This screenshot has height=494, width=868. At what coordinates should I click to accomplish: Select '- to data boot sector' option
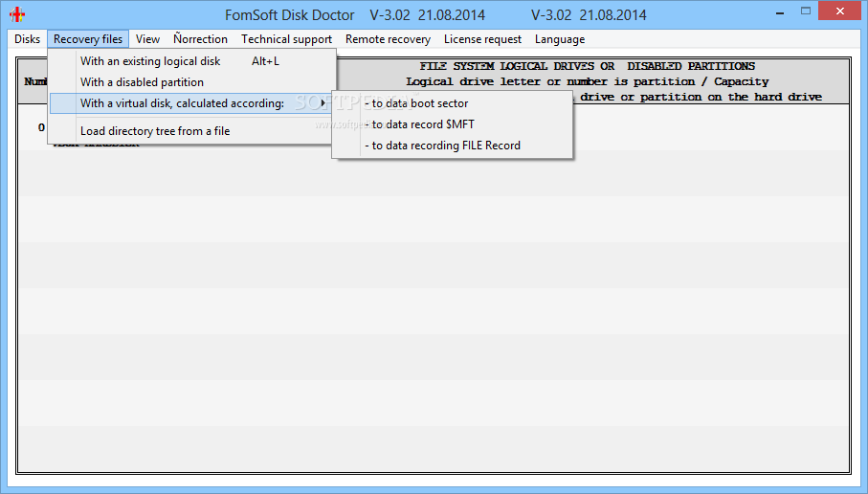click(453, 103)
